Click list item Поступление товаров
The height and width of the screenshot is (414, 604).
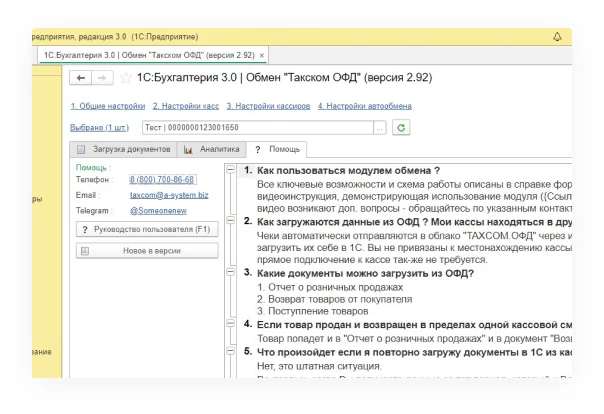tap(312, 311)
